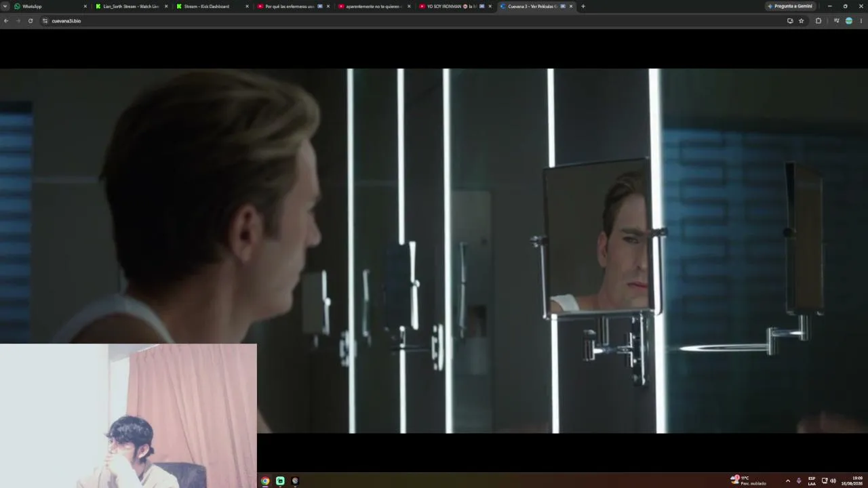Screen dimensions: 868x488
Task: Click the movie video player
Action: pos(434,251)
